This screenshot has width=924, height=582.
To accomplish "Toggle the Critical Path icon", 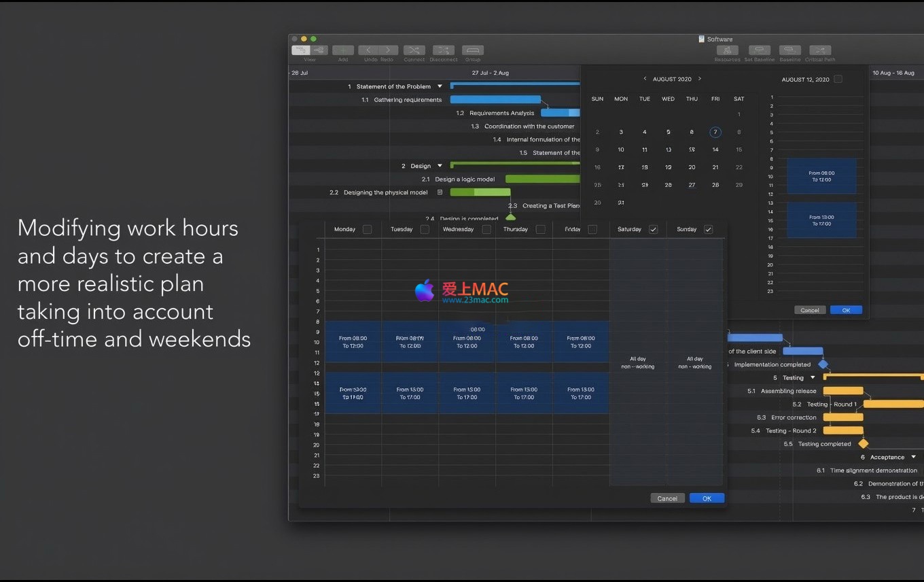I will coord(820,50).
